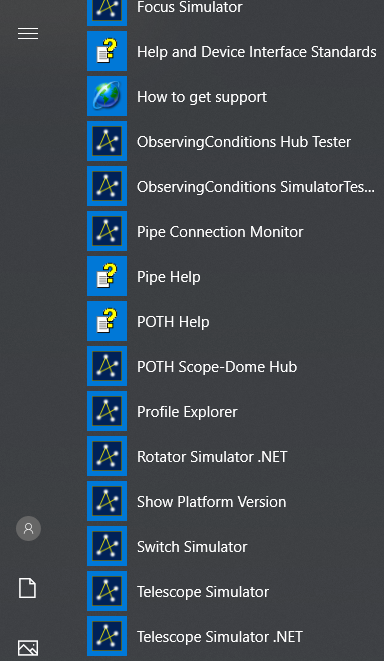Image resolution: width=384 pixels, height=661 pixels.
Task: Click the How to get support globe icon
Action: pyautogui.click(x=107, y=96)
